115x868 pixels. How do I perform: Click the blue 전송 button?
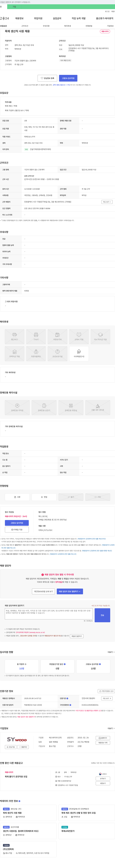point(103,615)
